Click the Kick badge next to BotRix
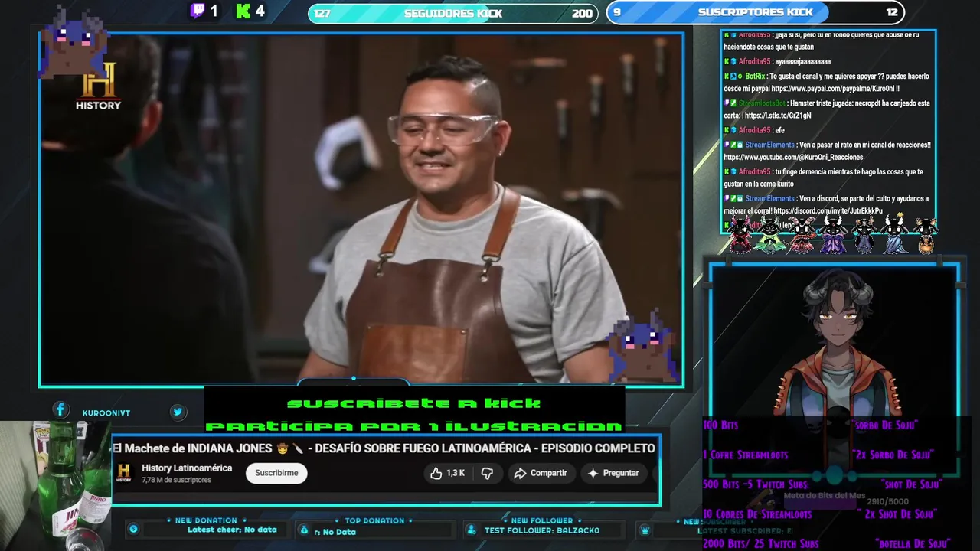 727,77
